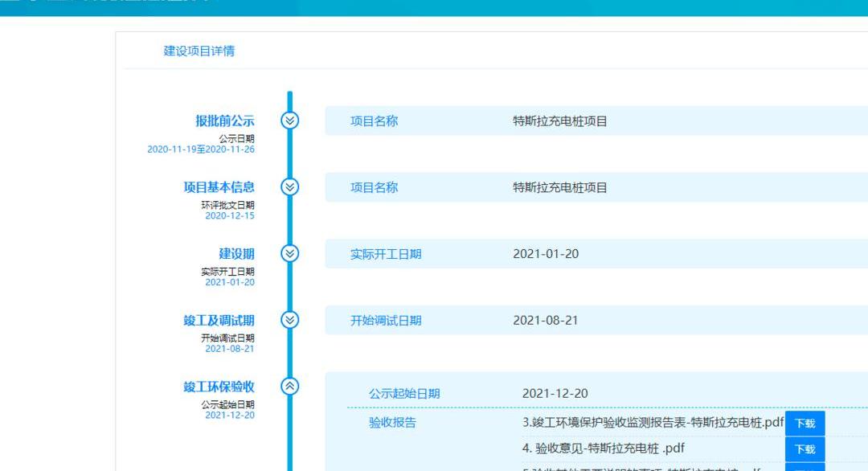Click the 开始调试日期 field label in row
This screenshot has height=471, width=868.
[x=386, y=321]
